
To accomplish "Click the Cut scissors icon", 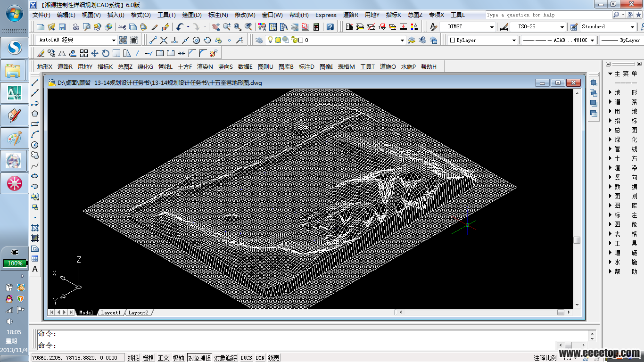I will (122, 27).
